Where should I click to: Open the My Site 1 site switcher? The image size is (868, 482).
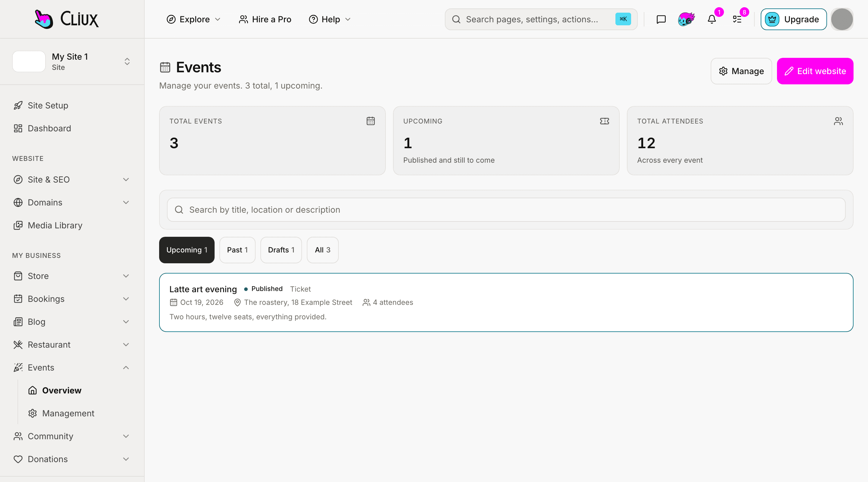click(72, 61)
